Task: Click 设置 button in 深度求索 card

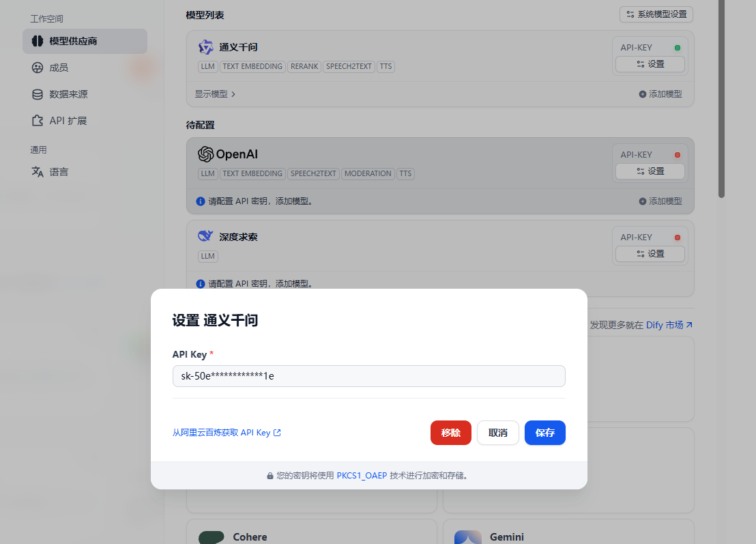Action: (x=650, y=254)
